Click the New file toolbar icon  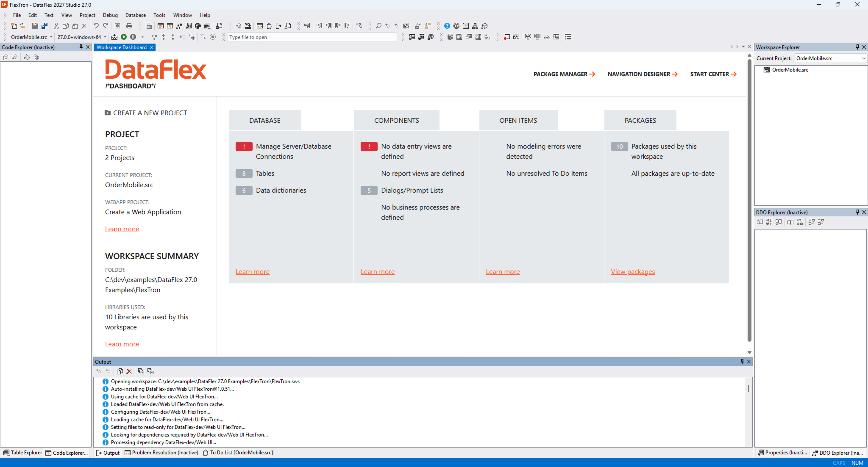[x=14, y=26]
